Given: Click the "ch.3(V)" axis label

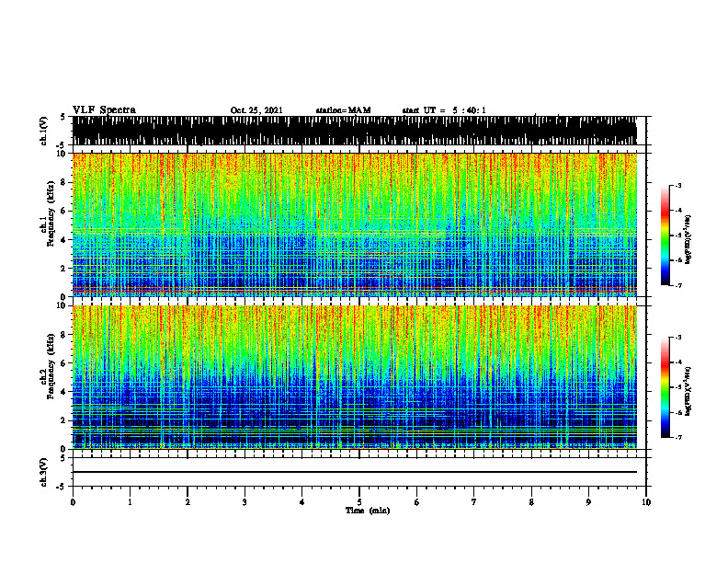Looking at the screenshot, I should point(43,472).
